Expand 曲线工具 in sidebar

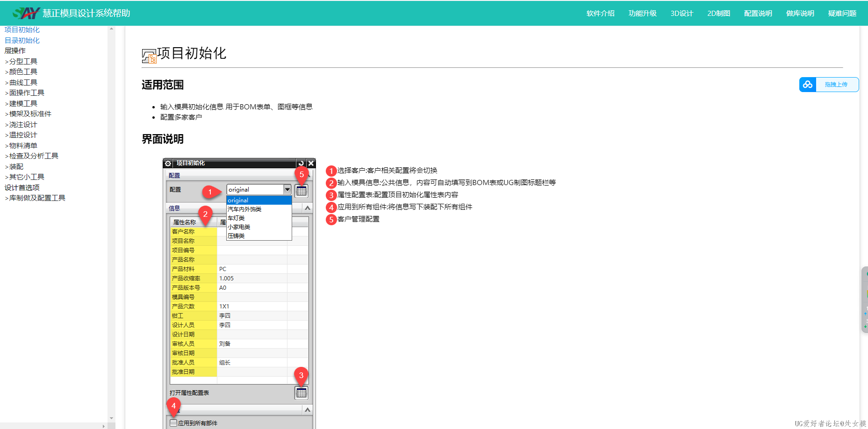pos(21,82)
